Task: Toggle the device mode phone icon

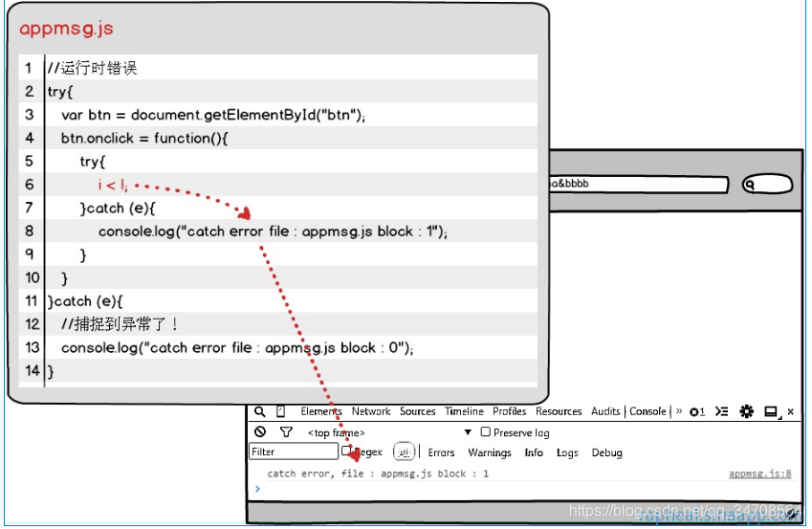Action: (280, 411)
